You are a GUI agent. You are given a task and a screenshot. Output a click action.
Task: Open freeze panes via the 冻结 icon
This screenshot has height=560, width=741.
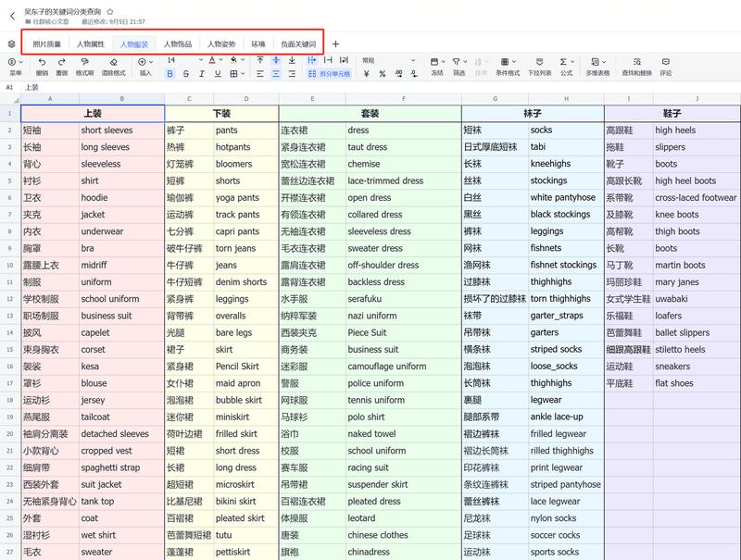435,60
